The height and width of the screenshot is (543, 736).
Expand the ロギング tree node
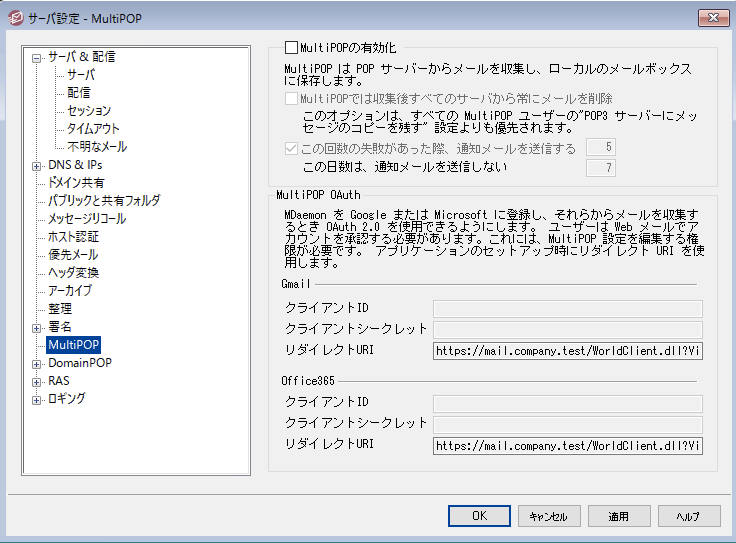pyautogui.click(x=37, y=399)
